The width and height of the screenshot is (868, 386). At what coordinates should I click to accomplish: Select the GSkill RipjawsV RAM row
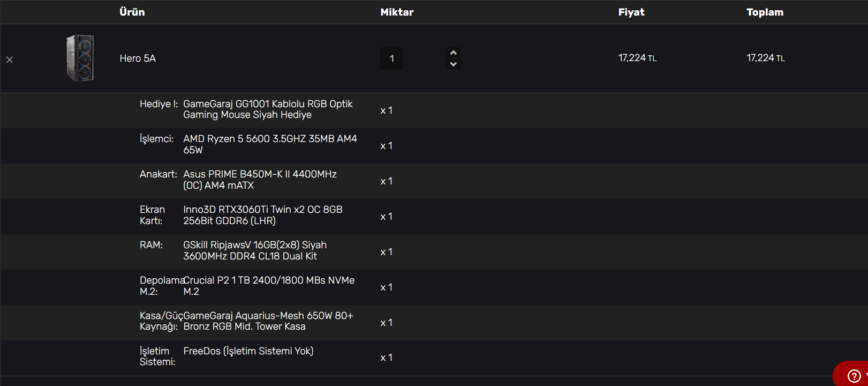pyautogui.click(x=434, y=251)
